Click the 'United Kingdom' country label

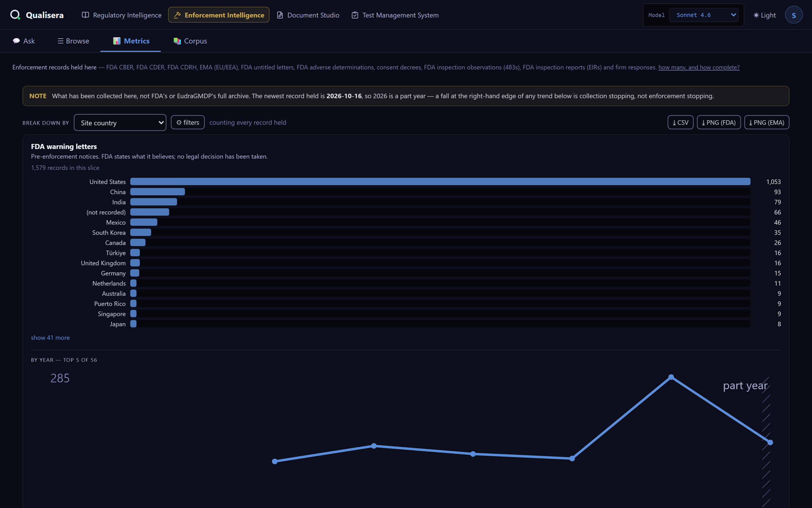(103, 263)
